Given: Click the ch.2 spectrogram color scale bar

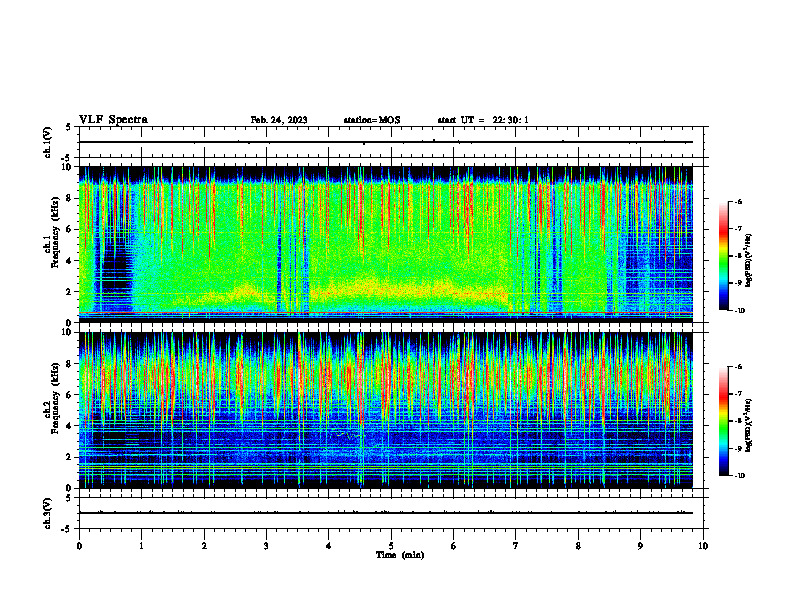Looking at the screenshot, I should pyautogui.click(x=724, y=421).
